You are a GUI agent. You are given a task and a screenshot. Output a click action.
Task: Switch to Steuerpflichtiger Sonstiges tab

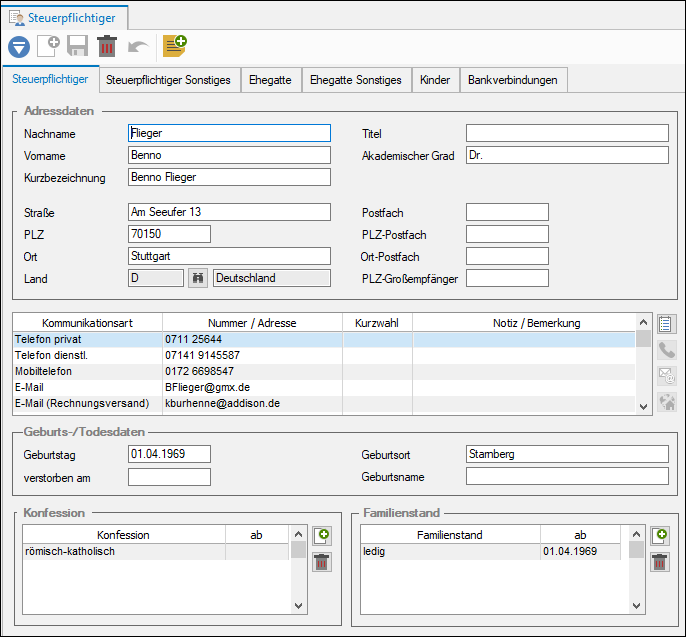point(168,80)
